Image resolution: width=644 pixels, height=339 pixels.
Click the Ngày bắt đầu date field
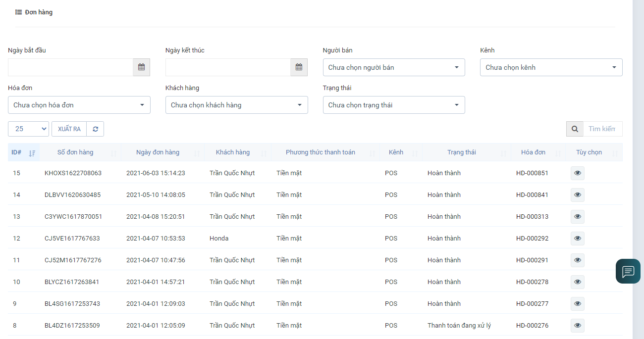tap(70, 67)
